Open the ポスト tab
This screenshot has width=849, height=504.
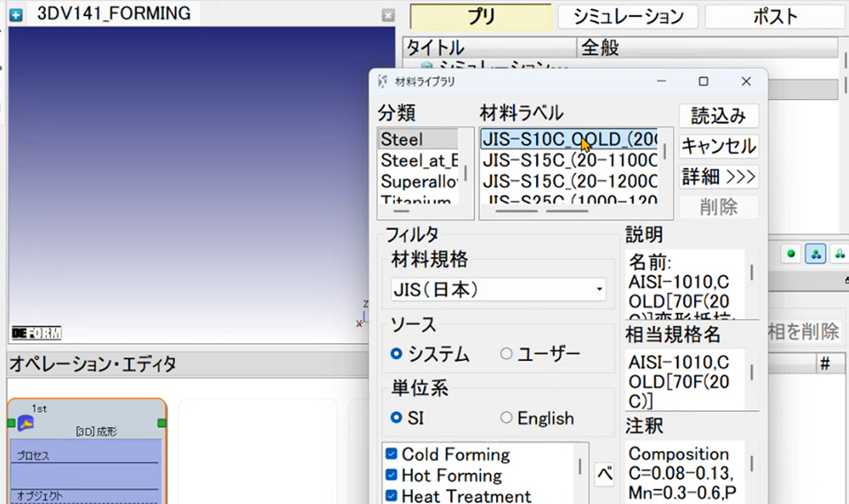[776, 16]
